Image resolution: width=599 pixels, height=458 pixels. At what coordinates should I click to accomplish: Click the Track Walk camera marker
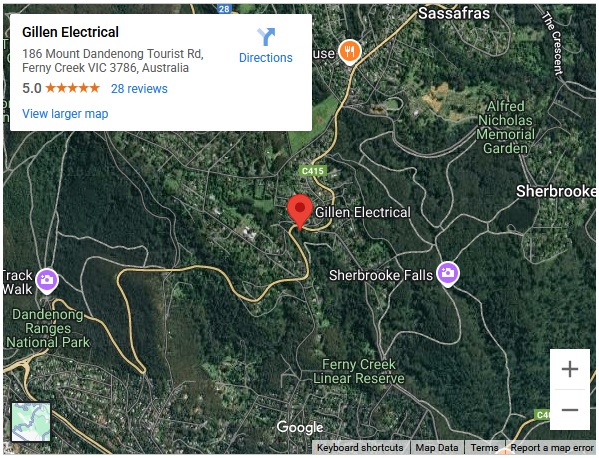tap(47, 281)
